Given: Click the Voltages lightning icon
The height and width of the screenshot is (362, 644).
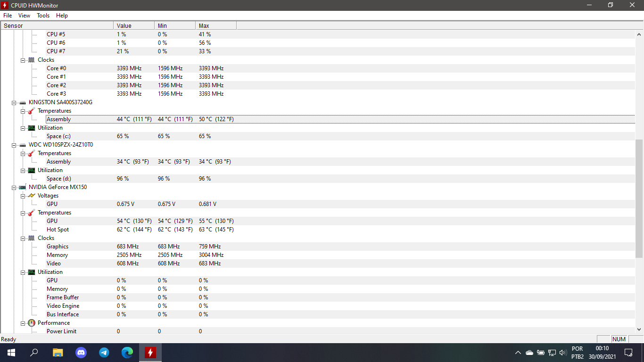Looking at the screenshot, I should pos(31,196).
